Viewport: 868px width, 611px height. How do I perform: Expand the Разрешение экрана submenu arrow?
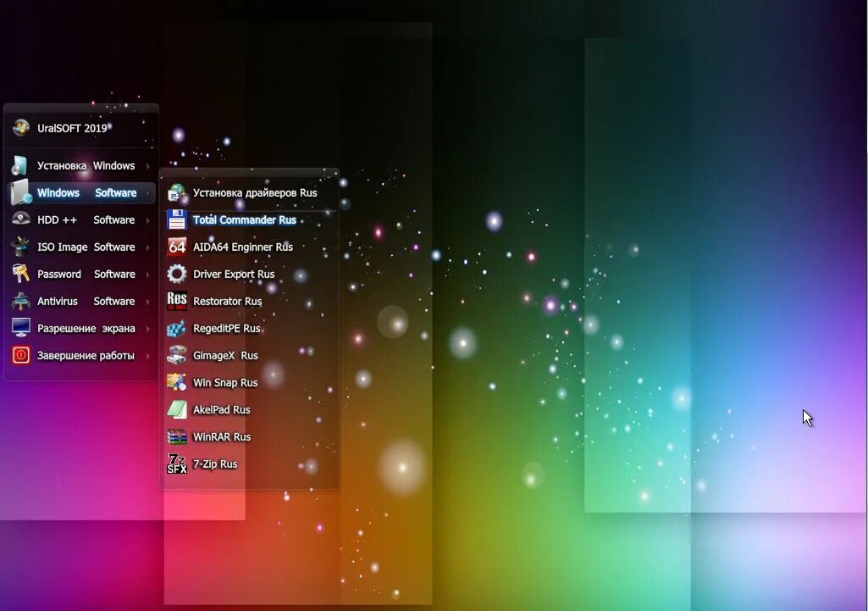click(148, 329)
